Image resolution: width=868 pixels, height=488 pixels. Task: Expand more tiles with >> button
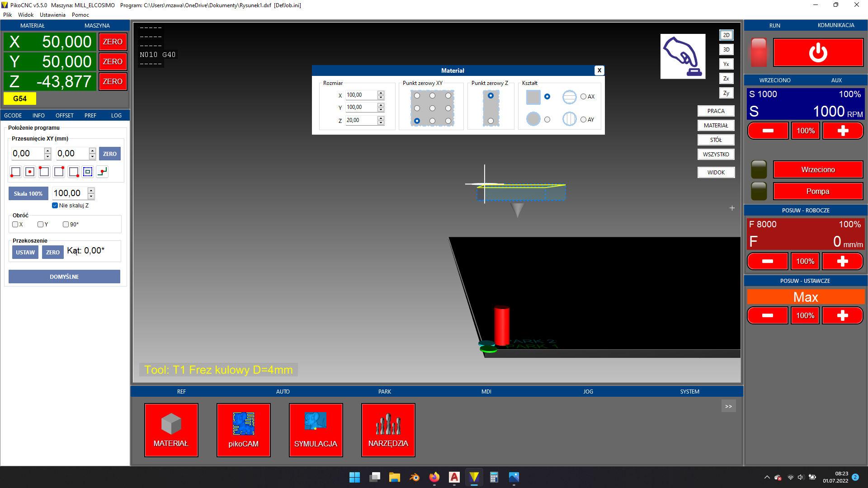pos(728,406)
